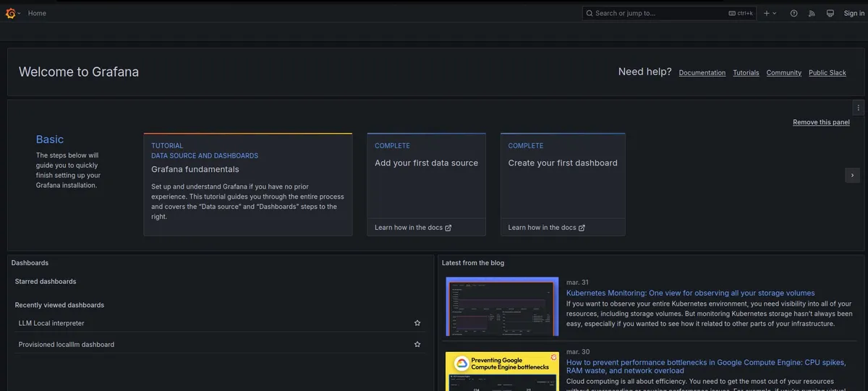Click the Welcome to Grafana heading
The width and height of the screenshot is (868, 391).
[x=79, y=72]
